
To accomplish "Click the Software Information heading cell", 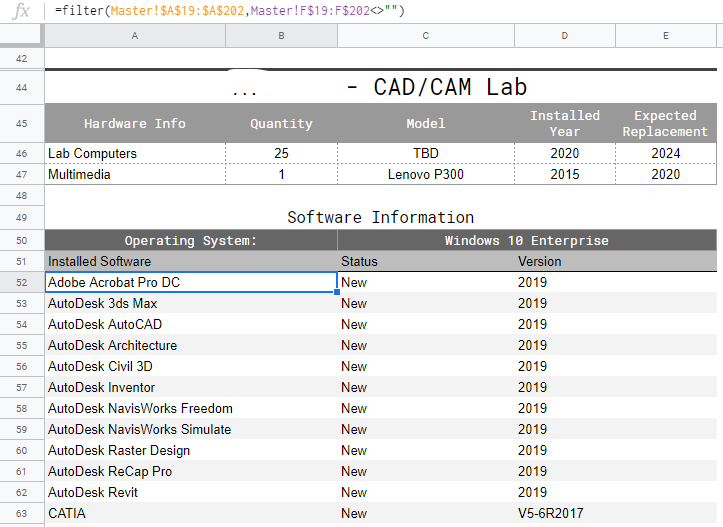I will 380,217.
